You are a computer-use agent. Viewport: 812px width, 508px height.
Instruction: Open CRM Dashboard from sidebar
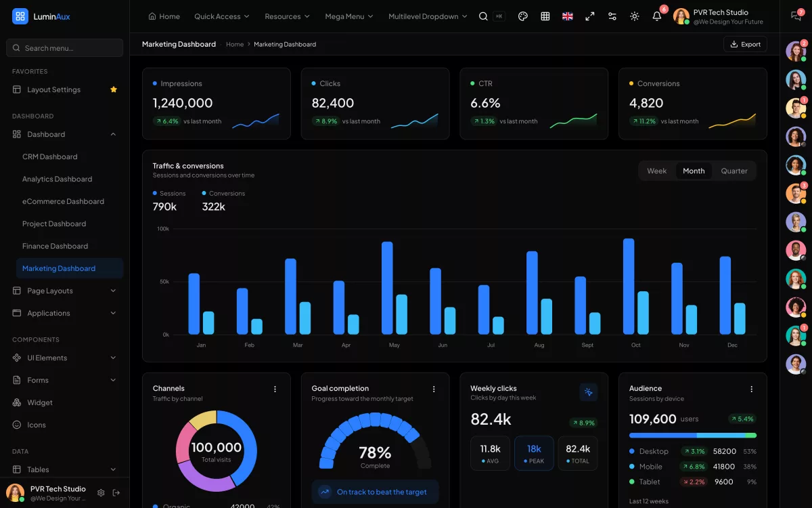70,156
